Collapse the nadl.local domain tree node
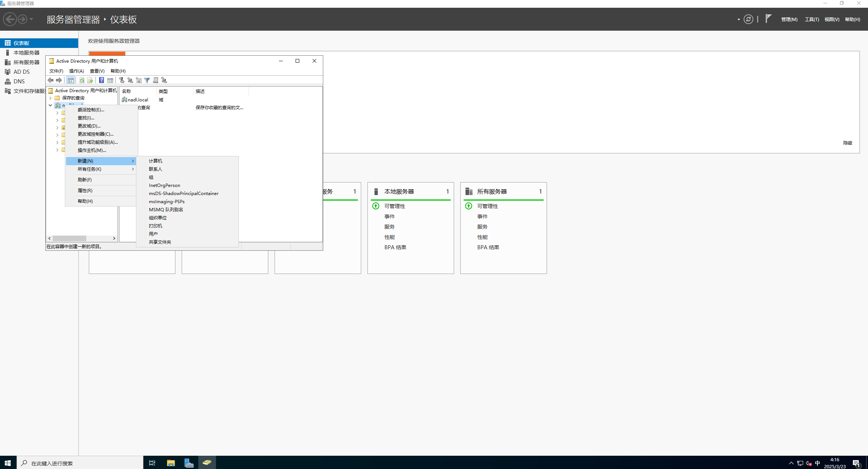This screenshot has height=469, width=868. point(50,105)
